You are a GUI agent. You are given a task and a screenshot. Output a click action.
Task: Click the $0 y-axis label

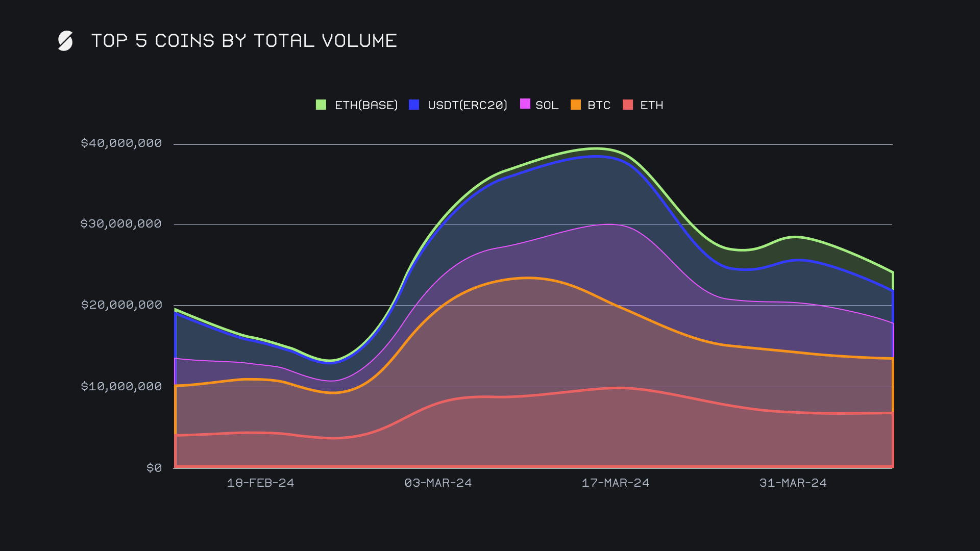tap(154, 468)
